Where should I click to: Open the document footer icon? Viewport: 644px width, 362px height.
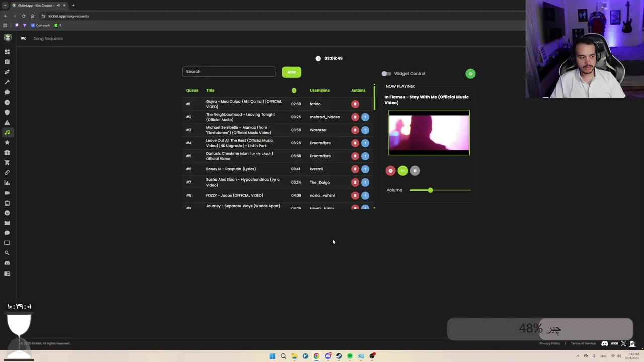pyautogui.click(x=632, y=343)
